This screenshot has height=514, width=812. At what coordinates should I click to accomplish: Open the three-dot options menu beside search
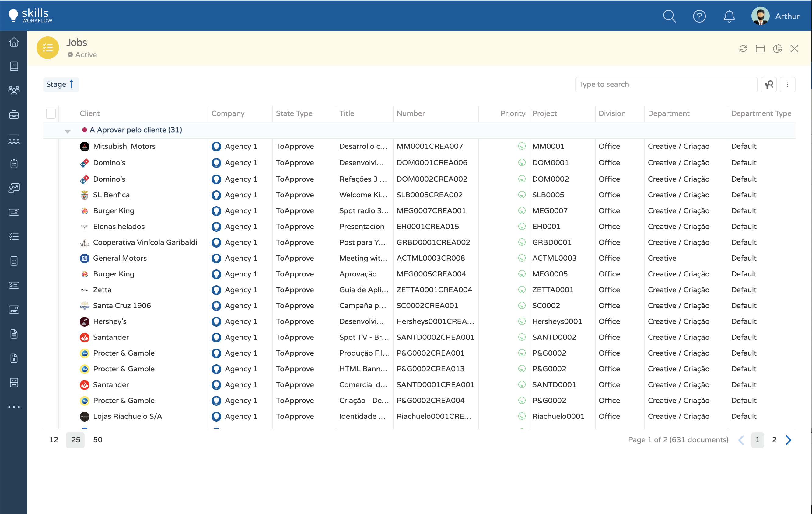pyautogui.click(x=787, y=84)
